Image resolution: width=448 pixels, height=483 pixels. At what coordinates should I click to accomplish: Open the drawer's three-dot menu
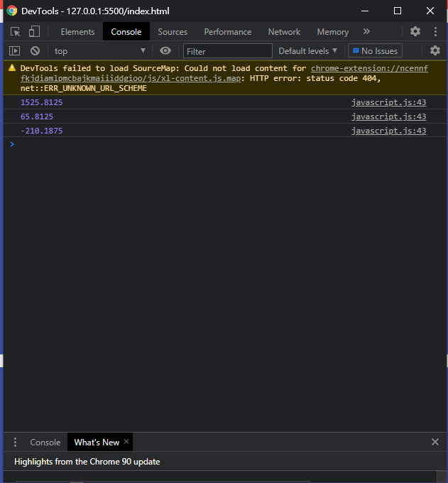click(15, 442)
